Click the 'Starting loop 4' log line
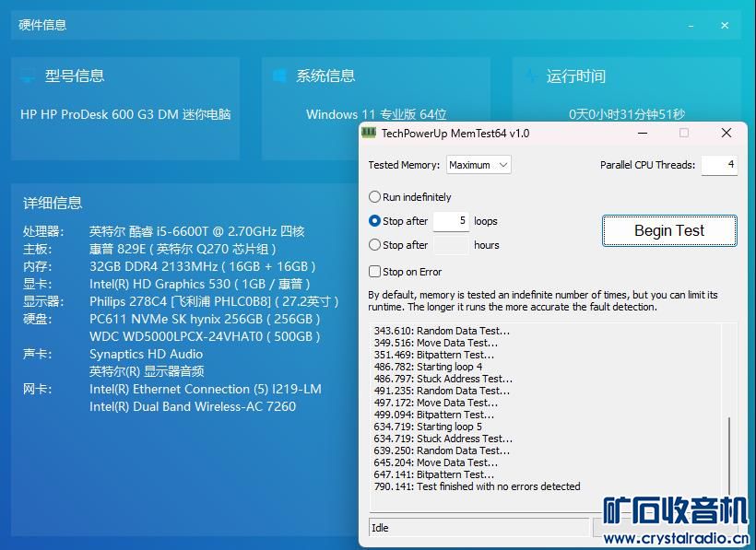756x550 pixels. pyautogui.click(x=428, y=367)
